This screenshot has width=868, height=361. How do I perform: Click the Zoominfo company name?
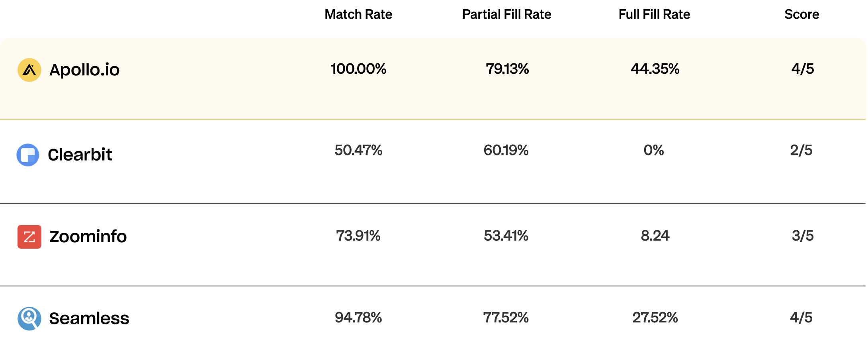[x=88, y=236]
